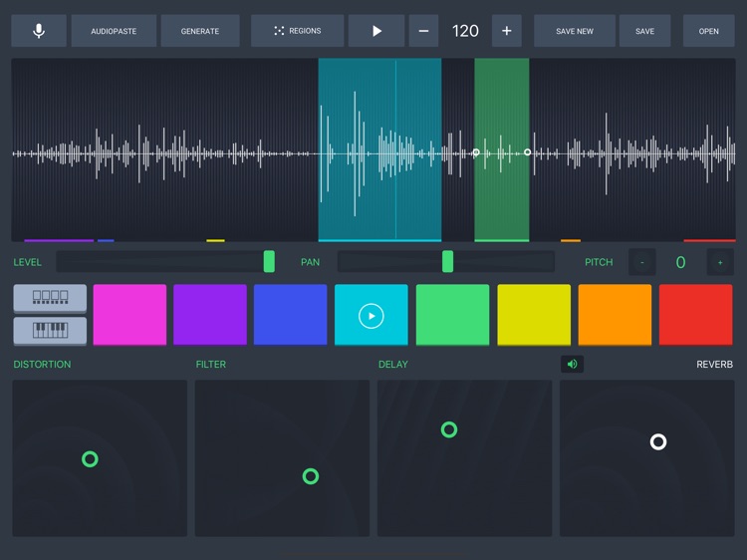
Task: Switch to the pads view icon
Action: coord(50,297)
